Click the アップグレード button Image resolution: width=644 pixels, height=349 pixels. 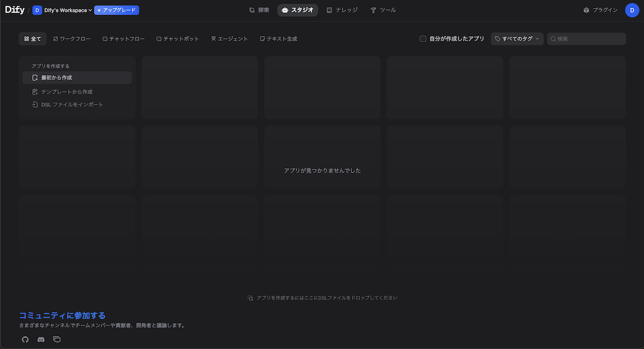pos(116,10)
